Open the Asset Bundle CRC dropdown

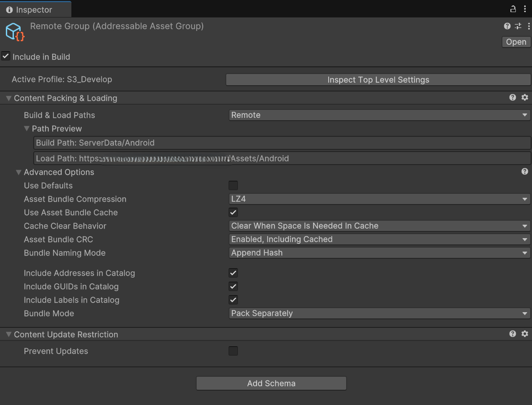[379, 239]
